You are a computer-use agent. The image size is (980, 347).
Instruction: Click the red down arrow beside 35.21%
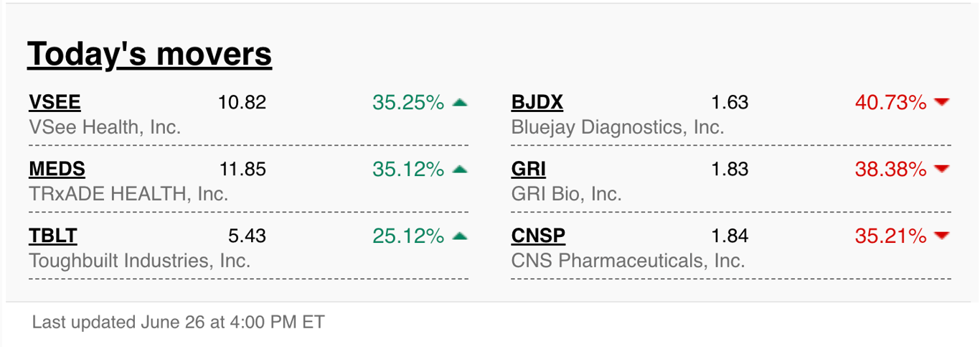pos(942,236)
